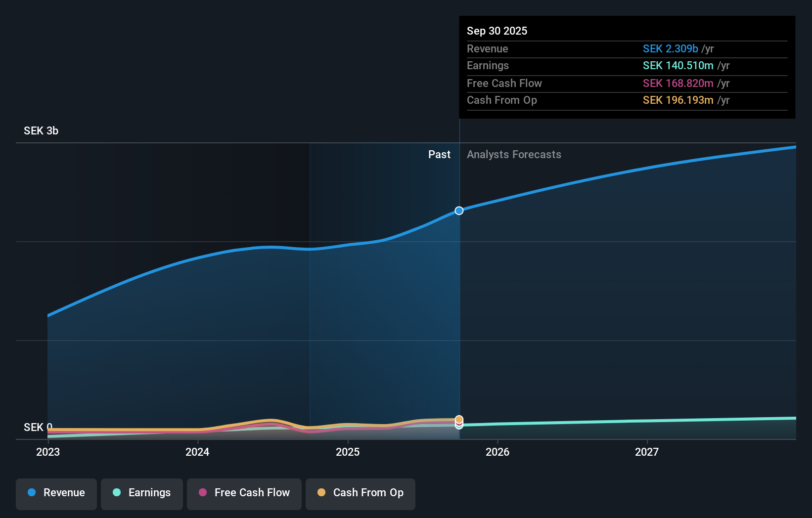Toggle the Revenue series visibility
The image size is (812, 518).
(56, 494)
